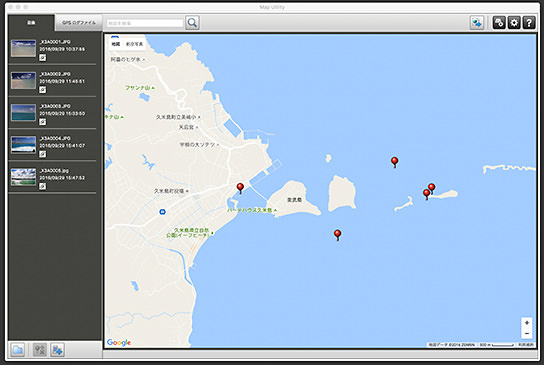Image resolution: width=544 pixels, height=365 pixels.
Task: Click the delete location pin icon
Action: (40, 350)
